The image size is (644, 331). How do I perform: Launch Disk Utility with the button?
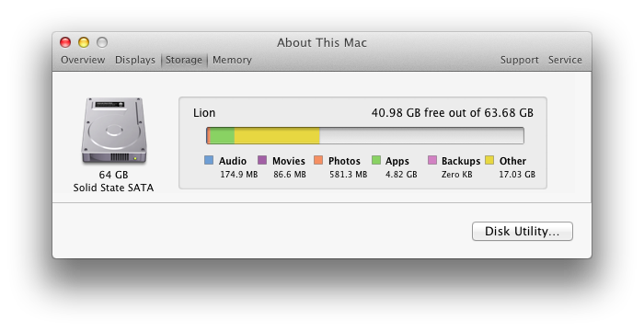point(522,231)
